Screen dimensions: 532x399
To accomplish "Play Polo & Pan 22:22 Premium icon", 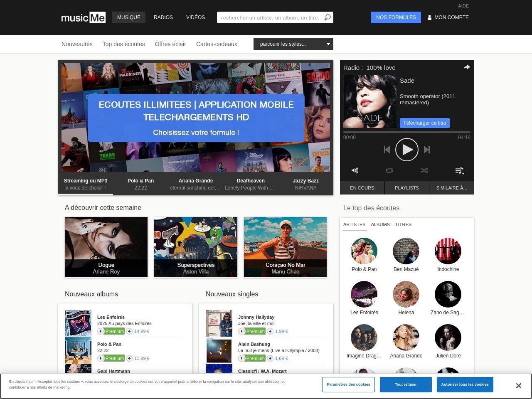I will click(x=101, y=358).
